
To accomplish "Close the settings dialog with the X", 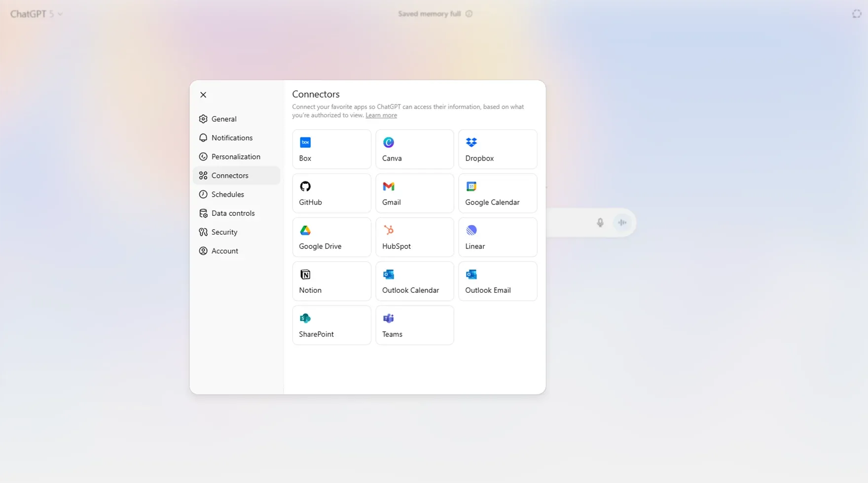I will [203, 95].
